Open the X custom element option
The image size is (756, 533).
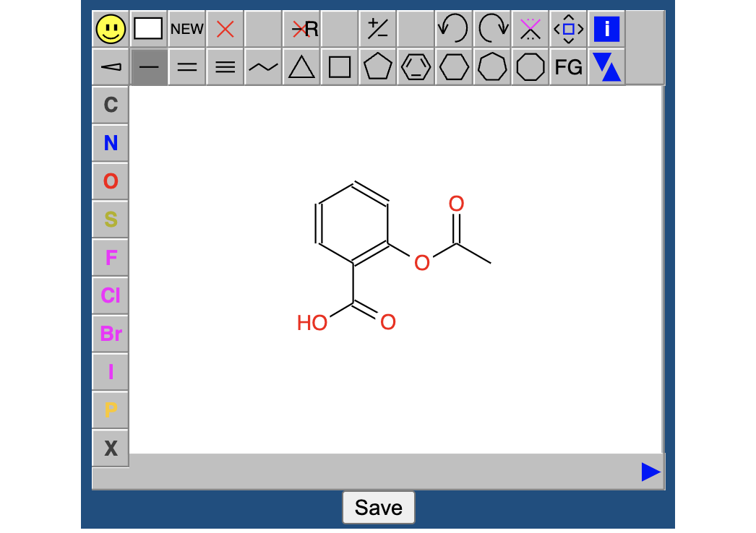pos(111,448)
